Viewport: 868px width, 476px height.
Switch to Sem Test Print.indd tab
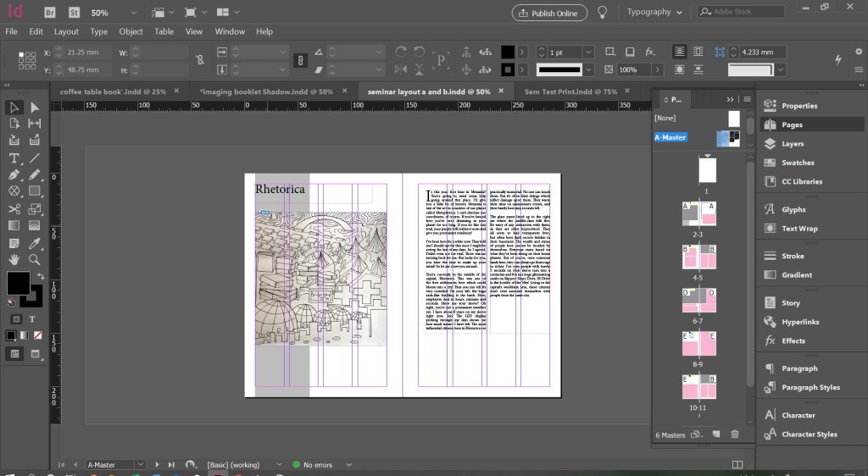pyautogui.click(x=570, y=91)
